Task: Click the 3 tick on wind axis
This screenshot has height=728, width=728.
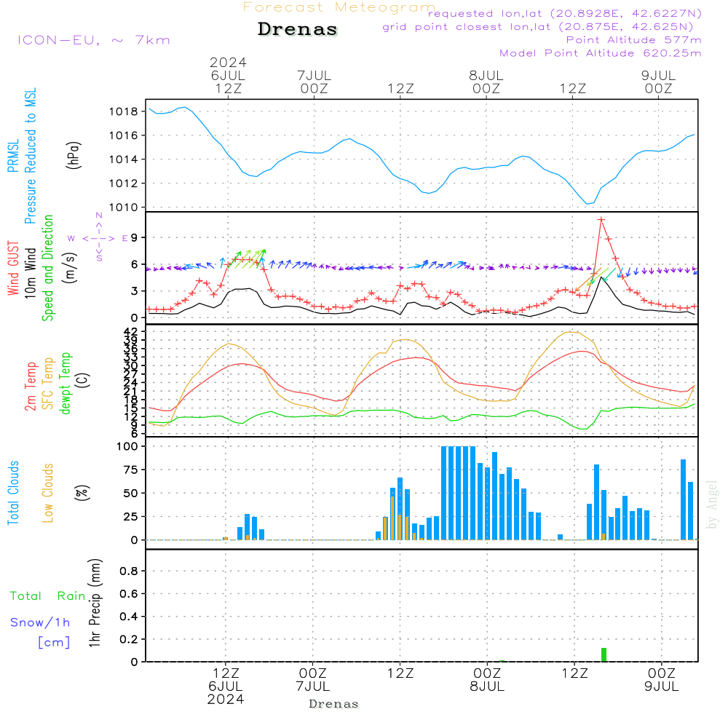Action: (x=134, y=291)
